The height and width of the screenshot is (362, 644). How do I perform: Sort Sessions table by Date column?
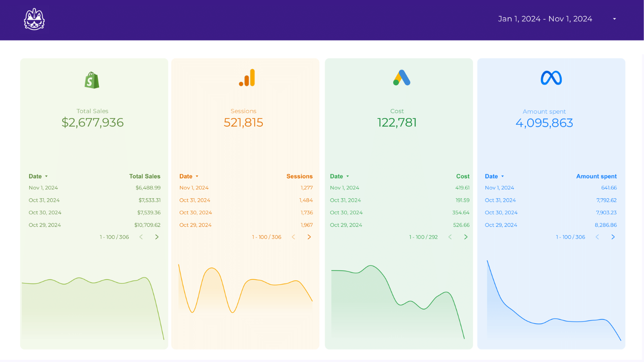186,177
